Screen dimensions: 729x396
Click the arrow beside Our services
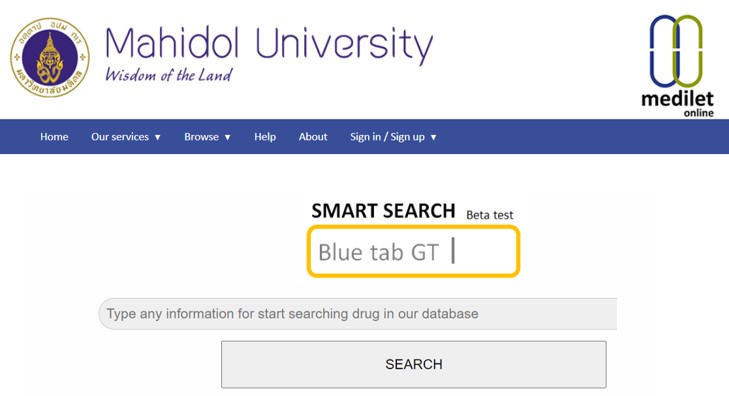pyautogui.click(x=158, y=138)
